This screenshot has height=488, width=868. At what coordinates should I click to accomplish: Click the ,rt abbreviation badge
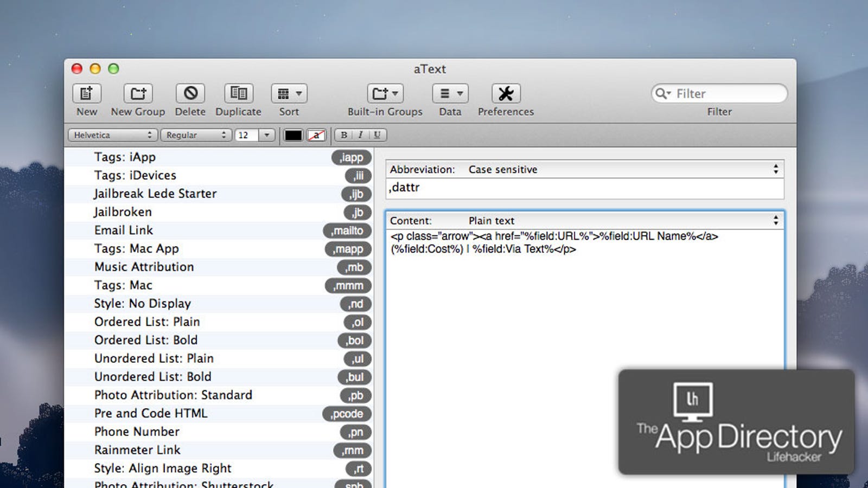[359, 468]
